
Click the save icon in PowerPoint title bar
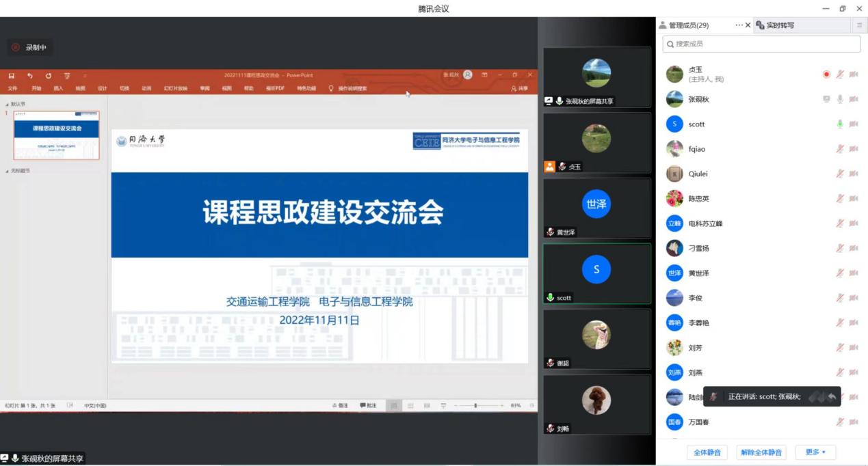[x=12, y=75]
